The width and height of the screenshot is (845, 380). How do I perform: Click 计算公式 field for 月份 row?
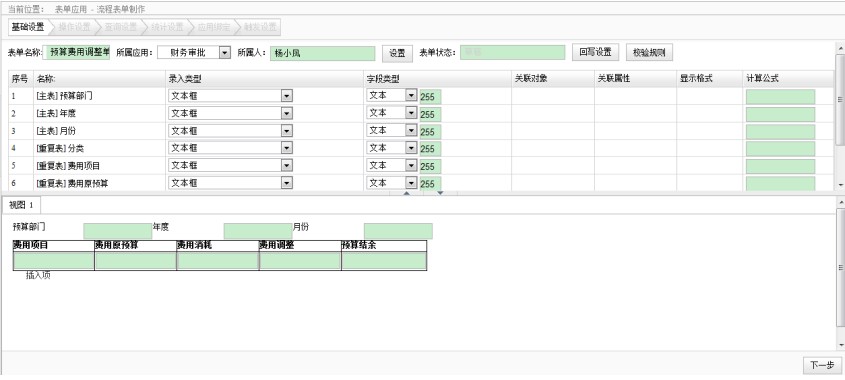tap(780, 132)
